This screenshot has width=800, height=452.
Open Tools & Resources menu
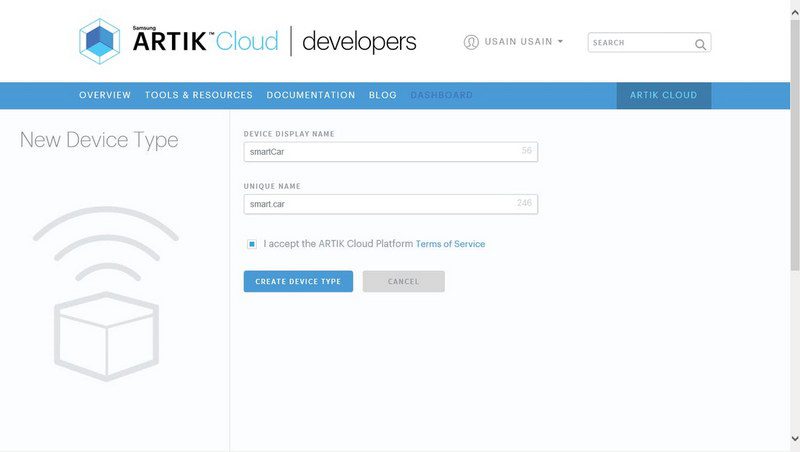pos(198,95)
